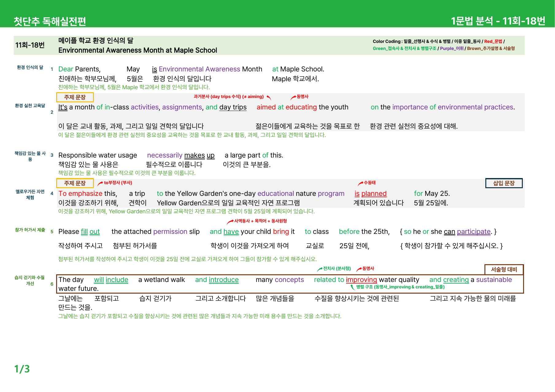This screenshot has height=392, width=555.
Task: Click the 'to부정사 (부사)' annotation
Action: tap(118, 183)
